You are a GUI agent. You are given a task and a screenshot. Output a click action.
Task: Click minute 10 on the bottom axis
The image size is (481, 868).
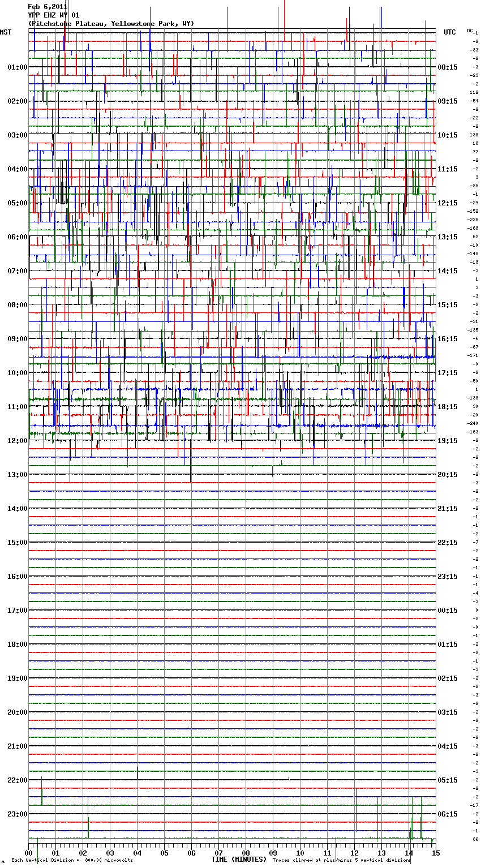(x=300, y=853)
